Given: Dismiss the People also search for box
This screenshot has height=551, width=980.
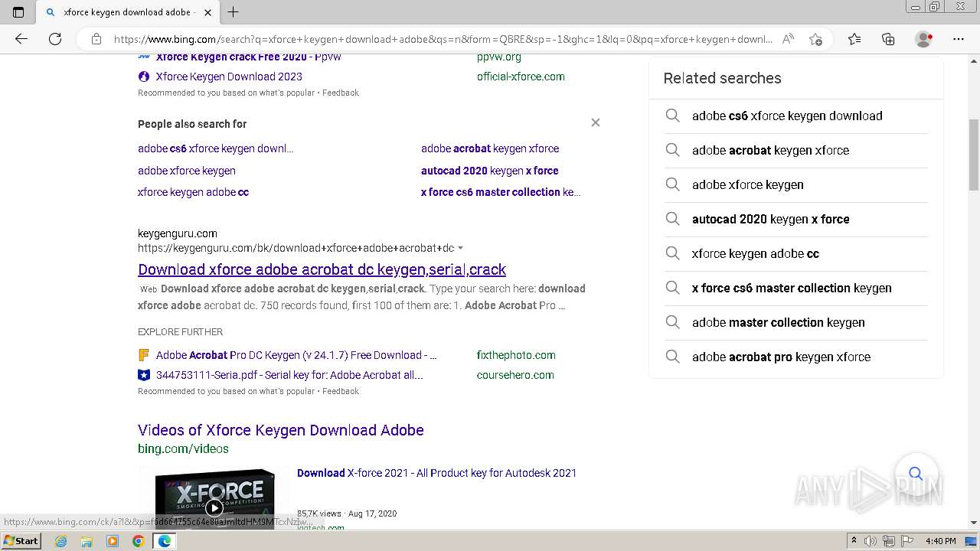Looking at the screenshot, I should click(596, 122).
